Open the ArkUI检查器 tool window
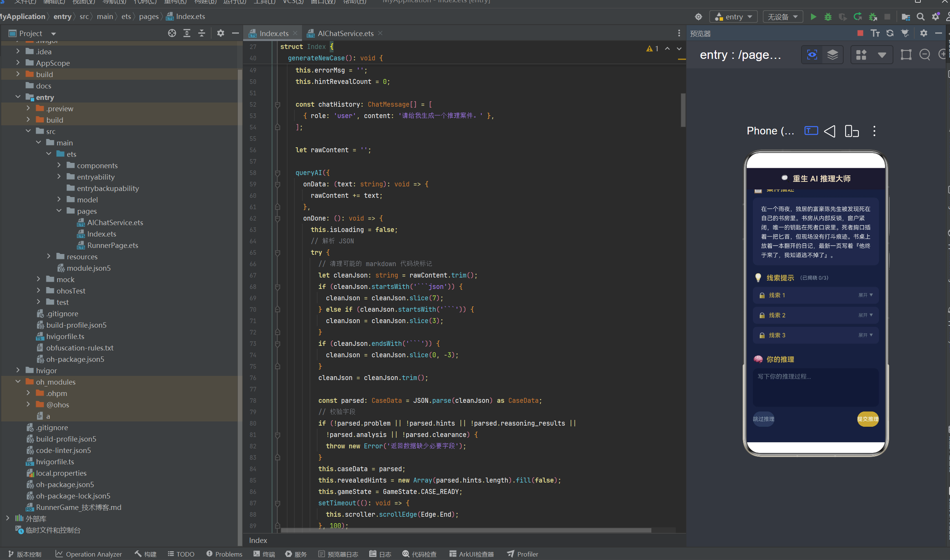Screen dimensions: 950x560 point(471,554)
